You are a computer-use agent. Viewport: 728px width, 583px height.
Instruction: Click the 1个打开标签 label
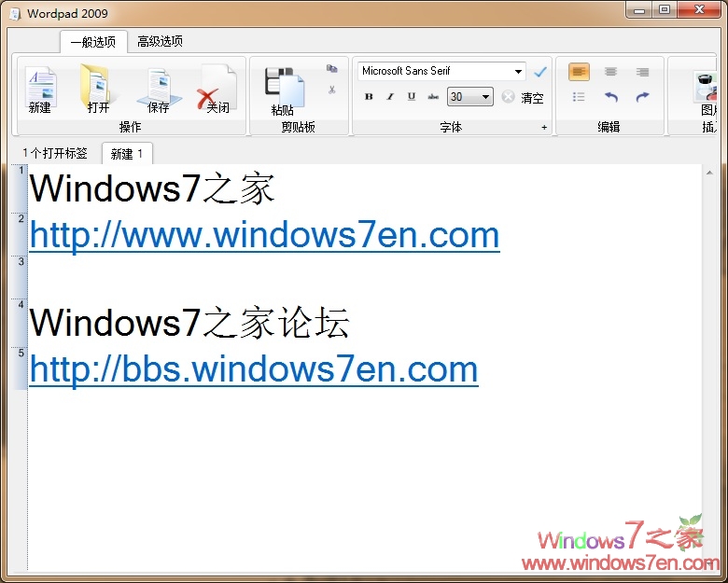tap(55, 153)
